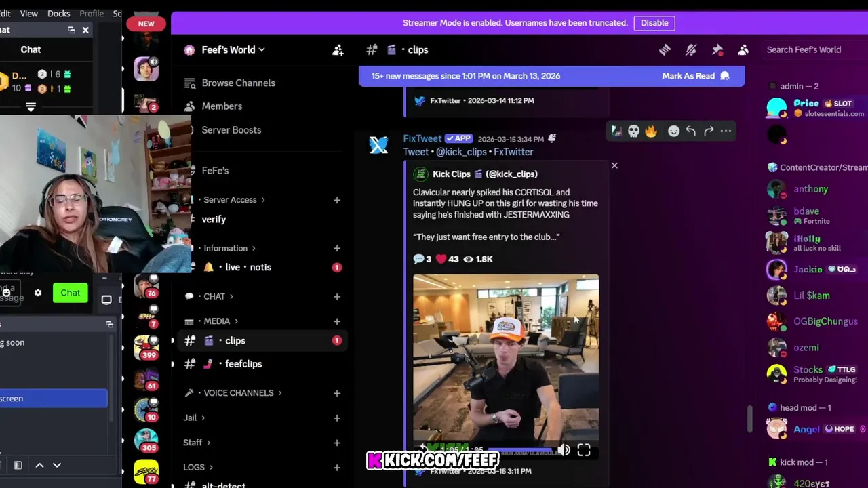Remove the embed with the X button
The width and height of the screenshot is (868, 488).
pyautogui.click(x=614, y=165)
